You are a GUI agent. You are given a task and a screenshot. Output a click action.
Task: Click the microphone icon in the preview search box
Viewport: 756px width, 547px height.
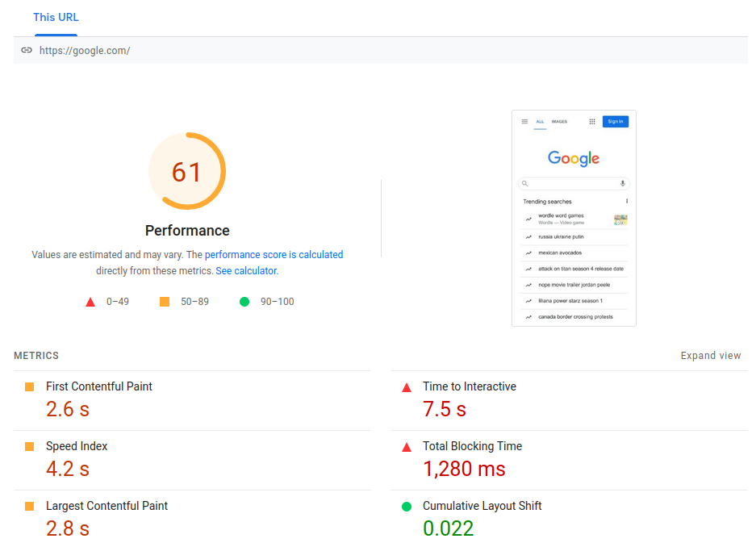coord(622,184)
